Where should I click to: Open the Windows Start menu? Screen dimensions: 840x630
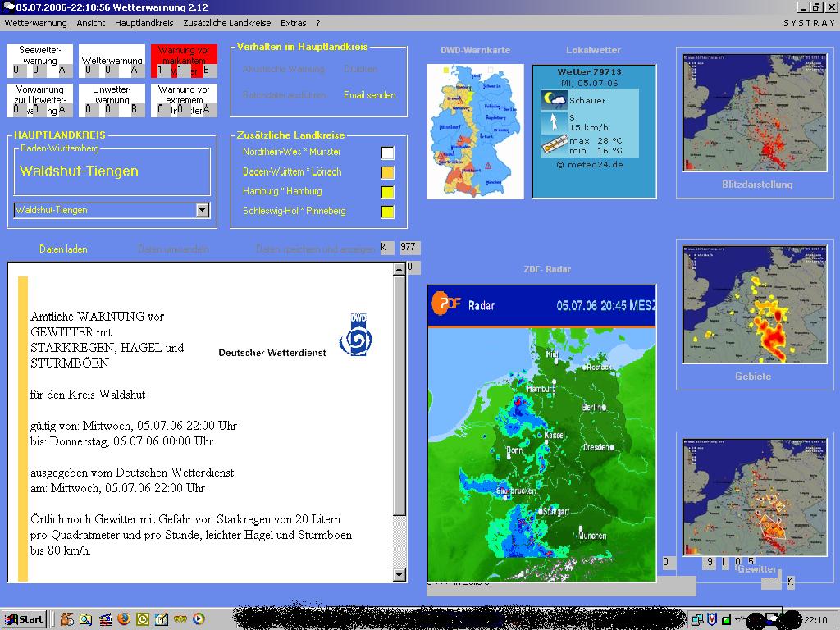tap(24, 619)
